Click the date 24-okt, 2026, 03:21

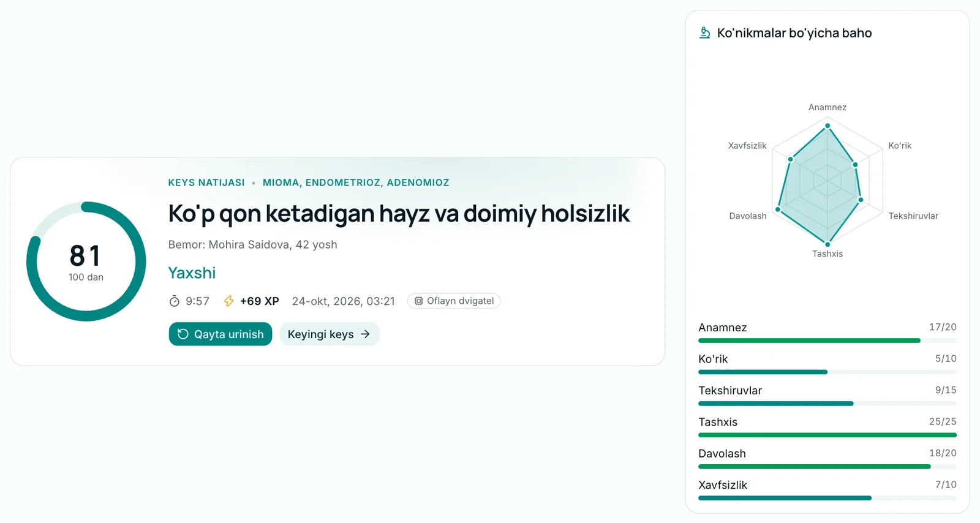pyautogui.click(x=344, y=301)
